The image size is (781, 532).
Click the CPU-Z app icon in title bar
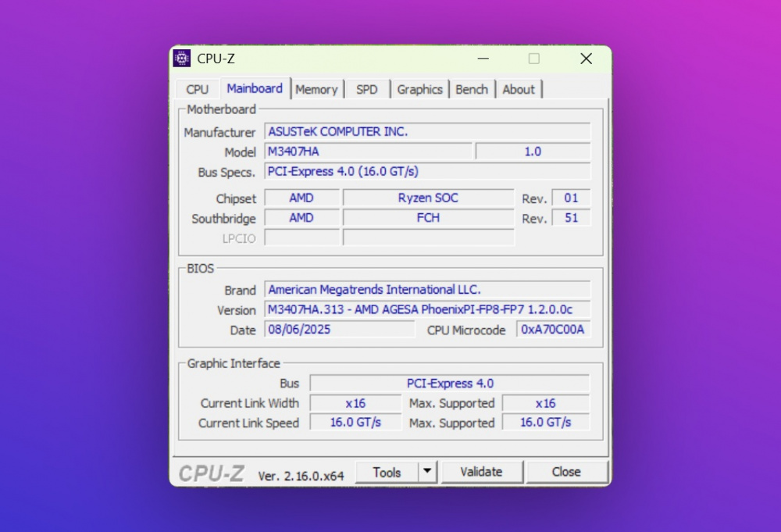click(182, 59)
